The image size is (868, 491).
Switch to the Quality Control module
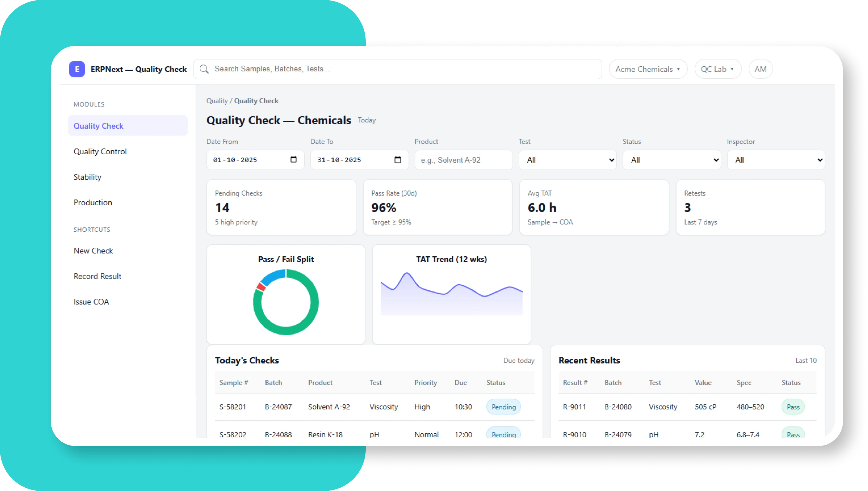[100, 151]
